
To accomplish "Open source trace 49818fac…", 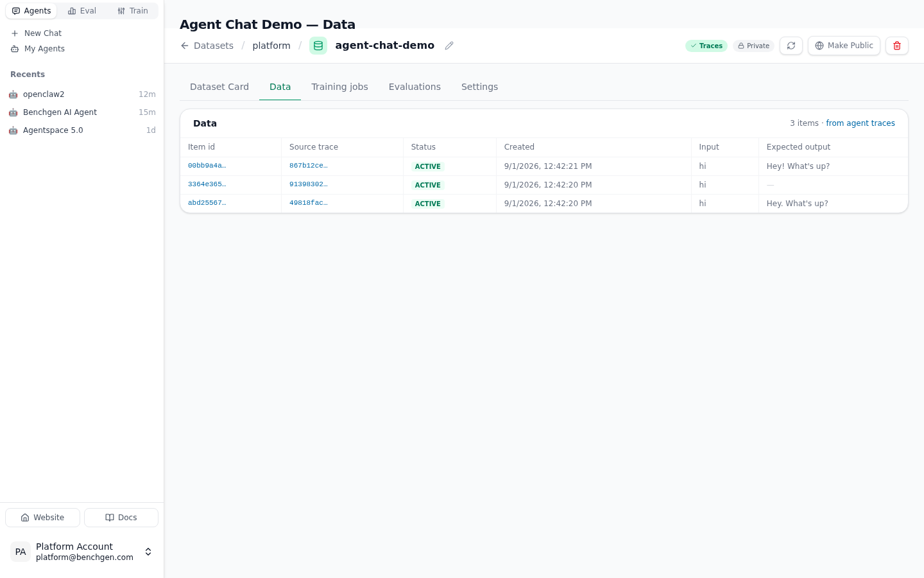I will click(x=309, y=203).
